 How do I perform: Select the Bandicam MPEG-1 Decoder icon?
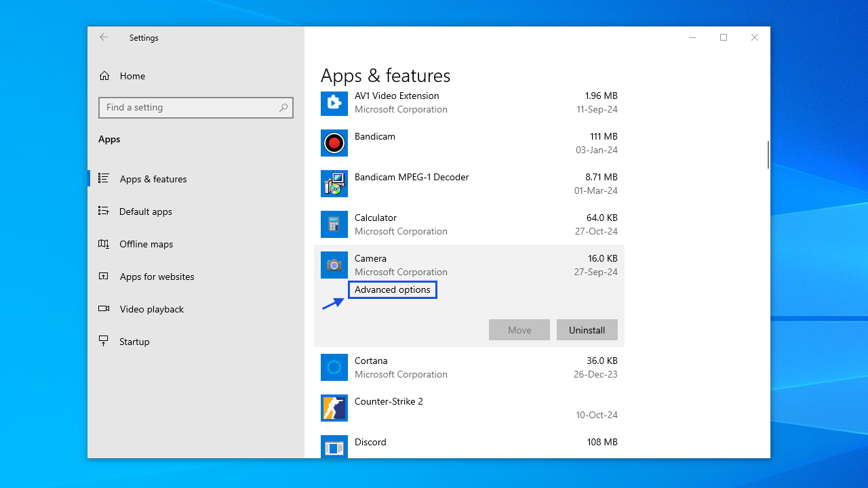334,184
